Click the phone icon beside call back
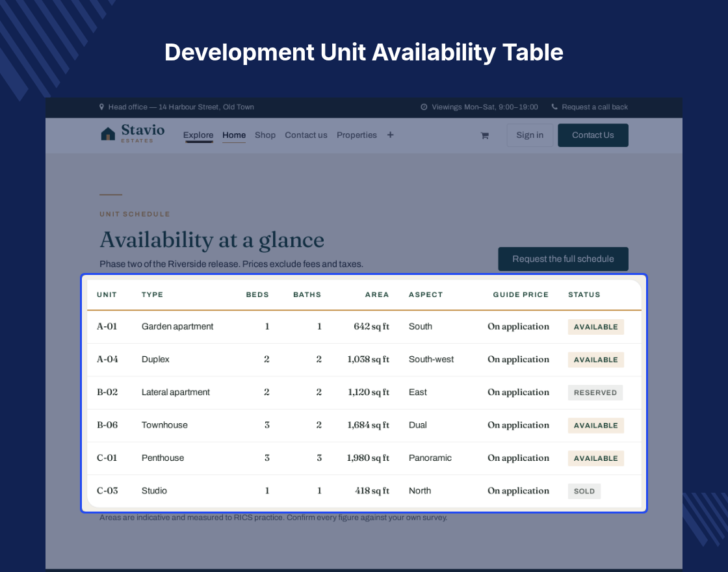Image resolution: width=728 pixels, height=572 pixels. click(554, 107)
